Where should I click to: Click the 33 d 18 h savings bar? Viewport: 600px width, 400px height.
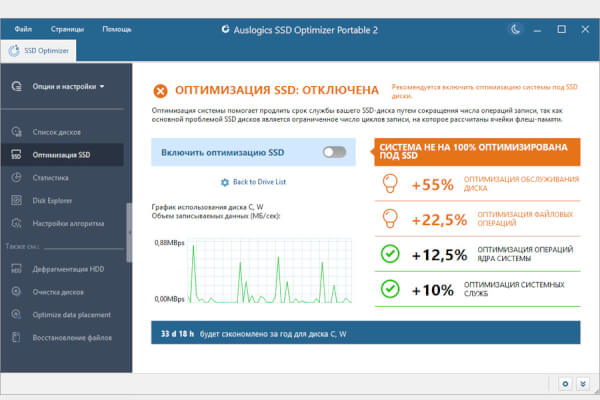click(365, 332)
